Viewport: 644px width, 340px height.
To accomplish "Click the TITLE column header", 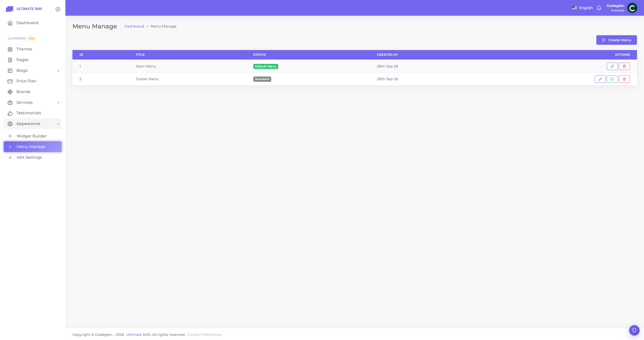I will click(140, 54).
